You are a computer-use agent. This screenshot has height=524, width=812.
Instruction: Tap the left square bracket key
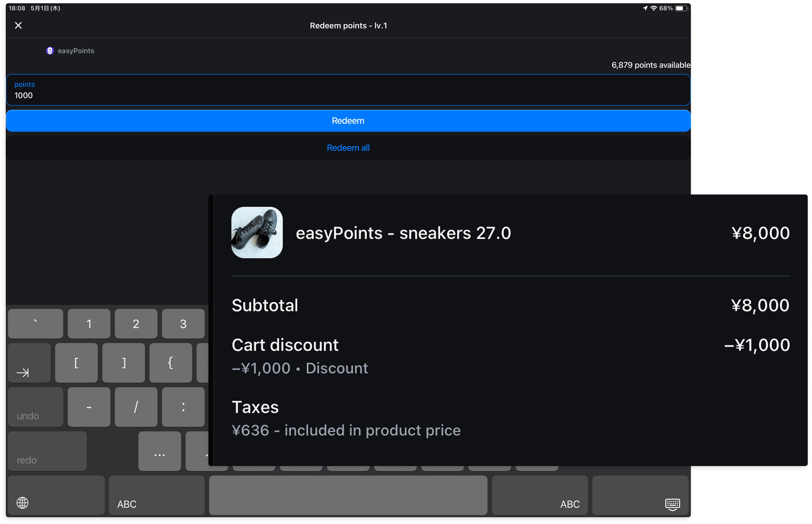(76, 363)
